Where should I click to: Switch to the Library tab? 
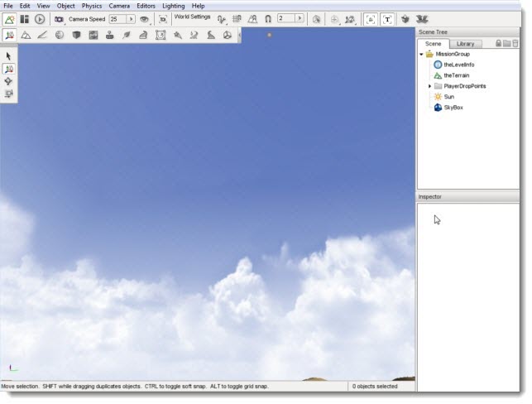pyautogui.click(x=465, y=44)
